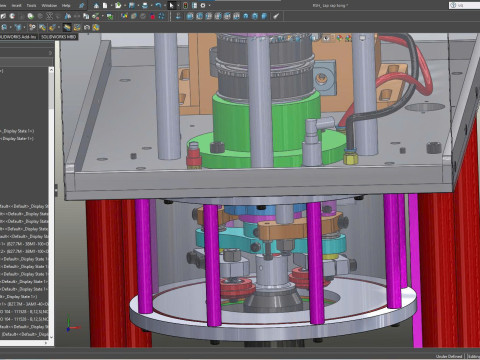
Task: Pin the menu bar with pushpin icon
Action: pyautogui.click(x=81, y=6)
